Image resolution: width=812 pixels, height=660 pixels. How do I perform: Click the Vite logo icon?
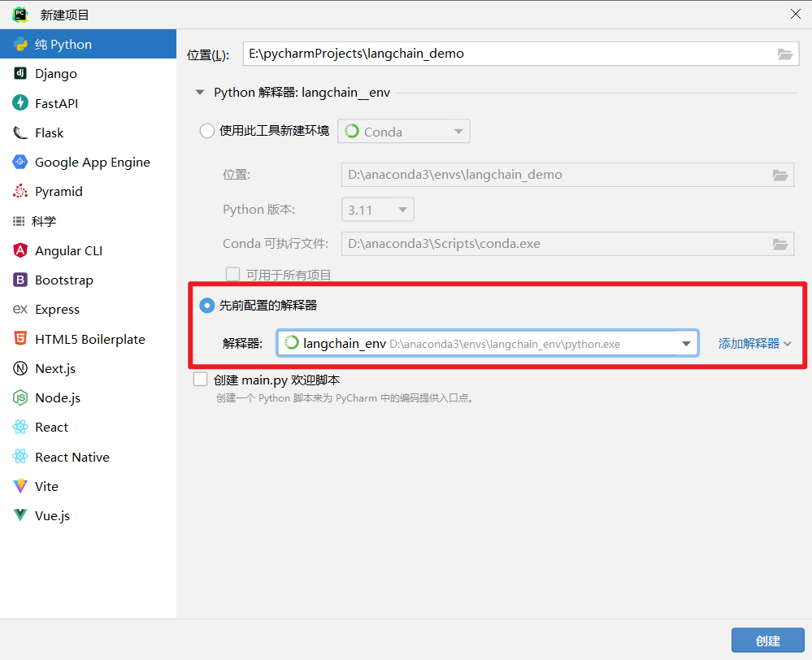pos(20,486)
